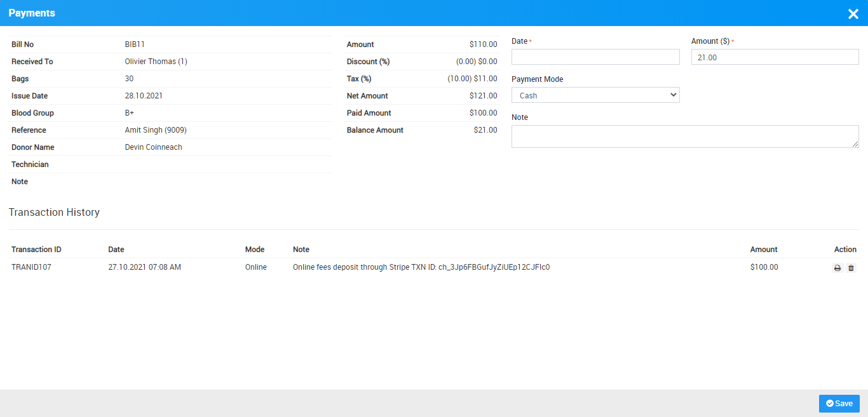The height and width of the screenshot is (417, 868).
Task: Click the tax value (10.00) $11.00
Action: pyautogui.click(x=472, y=79)
